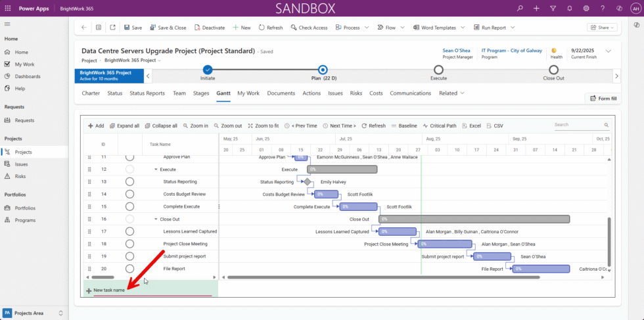Export Gantt using the Excel icon

465,126
